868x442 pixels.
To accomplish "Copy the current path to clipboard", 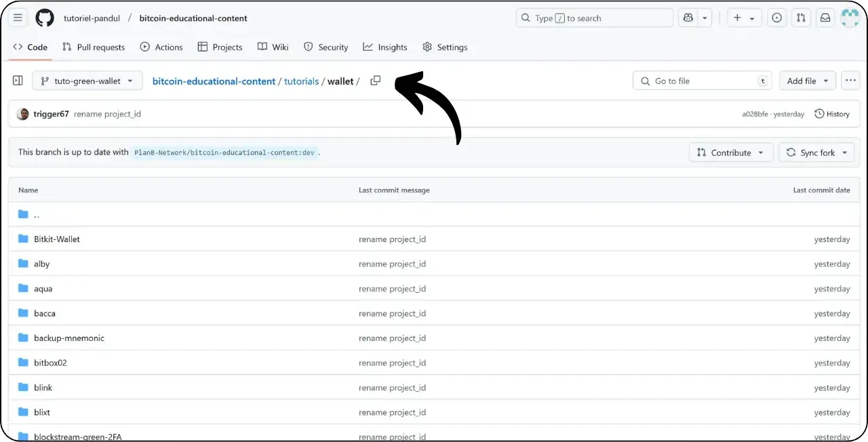I will point(375,80).
